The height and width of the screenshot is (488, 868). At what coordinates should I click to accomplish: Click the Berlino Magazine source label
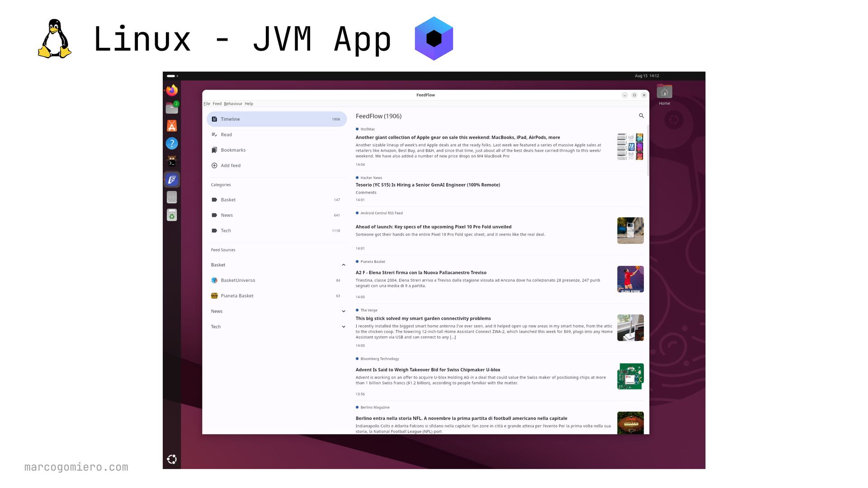coord(375,408)
